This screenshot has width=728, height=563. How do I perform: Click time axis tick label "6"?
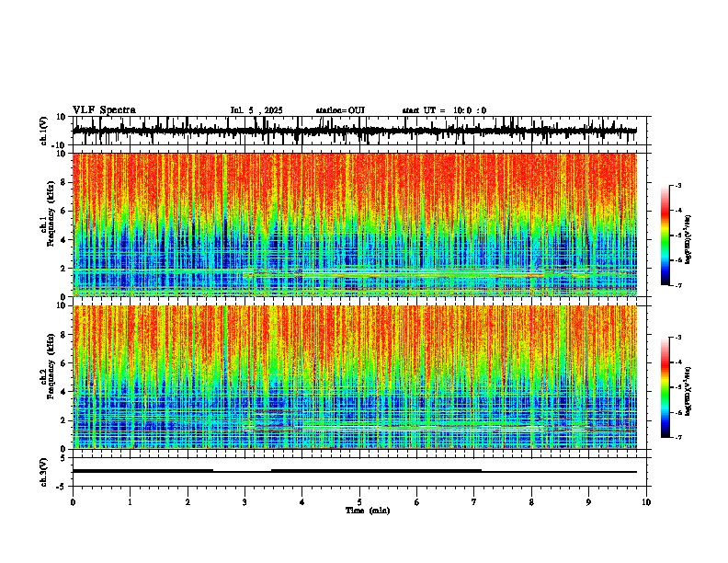(x=417, y=502)
